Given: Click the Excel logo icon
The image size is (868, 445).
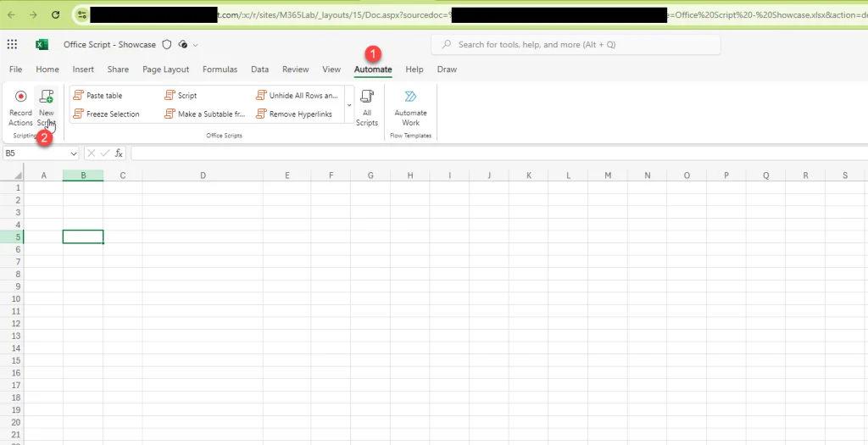Looking at the screenshot, I should tap(42, 45).
